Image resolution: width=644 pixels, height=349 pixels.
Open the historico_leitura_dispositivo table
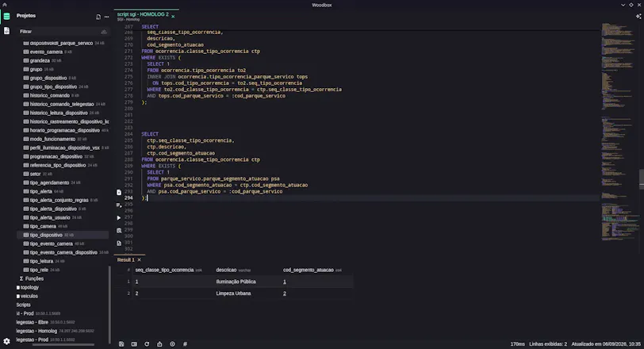(59, 113)
